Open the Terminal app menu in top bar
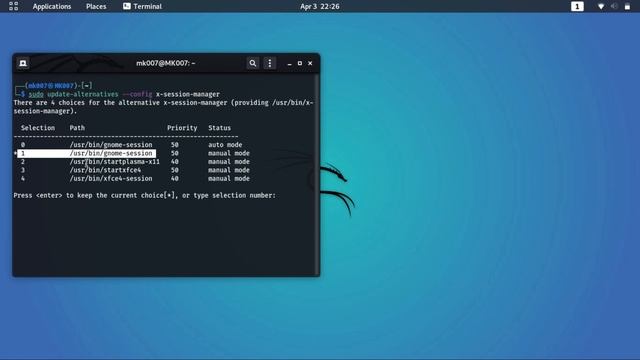This screenshot has height=360, width=640. 142,6
